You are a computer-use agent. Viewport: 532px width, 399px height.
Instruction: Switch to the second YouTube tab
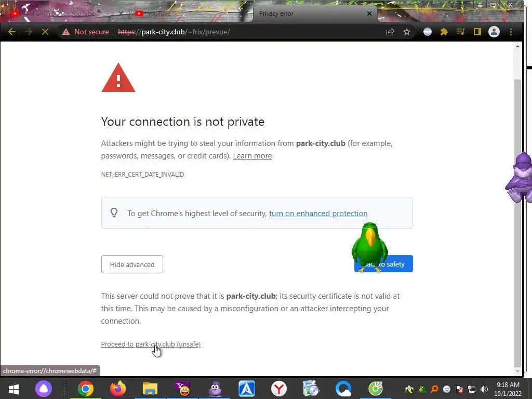click(159, 14)
